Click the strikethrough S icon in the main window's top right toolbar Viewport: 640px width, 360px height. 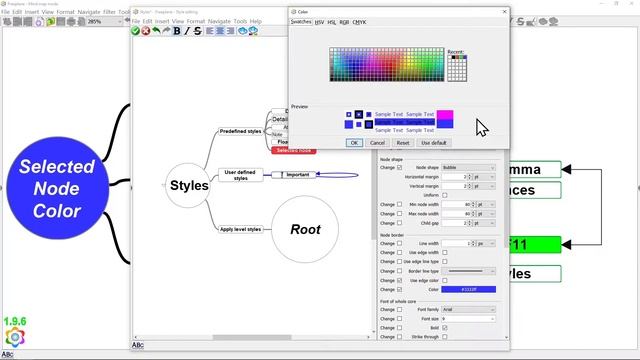pyautogui.click(x=520, y=22)
